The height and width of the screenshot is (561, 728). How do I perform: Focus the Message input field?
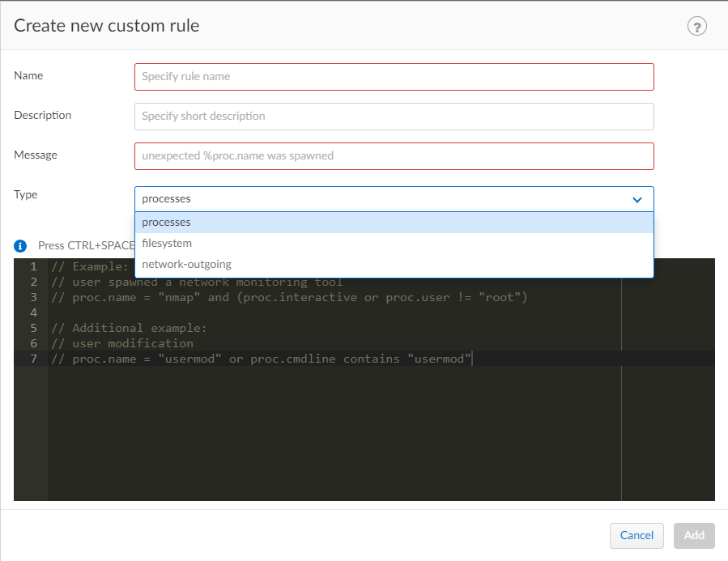click(x=394, y=156)
